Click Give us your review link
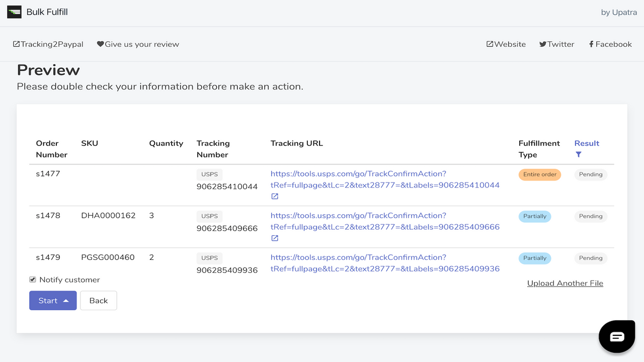This screenshot has height=362, width=644. tap(138, 44)
